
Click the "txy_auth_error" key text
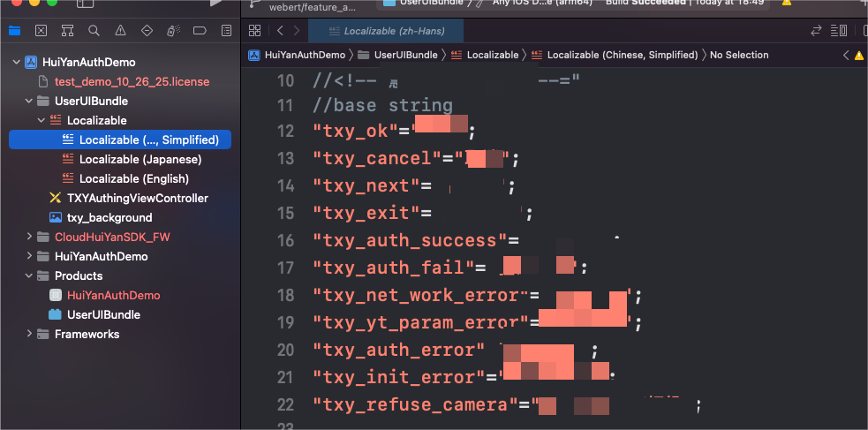pos(398,350)
